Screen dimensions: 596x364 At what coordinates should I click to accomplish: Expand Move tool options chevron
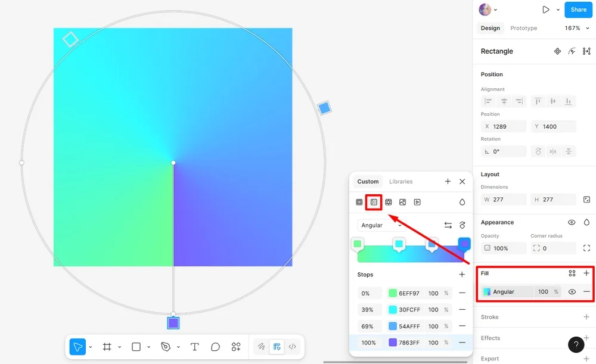(x=91, y=347)
